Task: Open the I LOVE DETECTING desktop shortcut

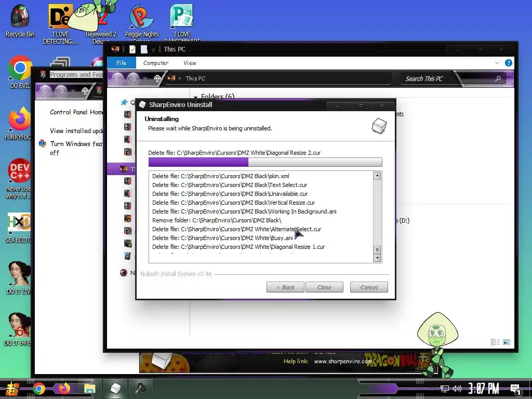Action: click(x=60, y=24)
